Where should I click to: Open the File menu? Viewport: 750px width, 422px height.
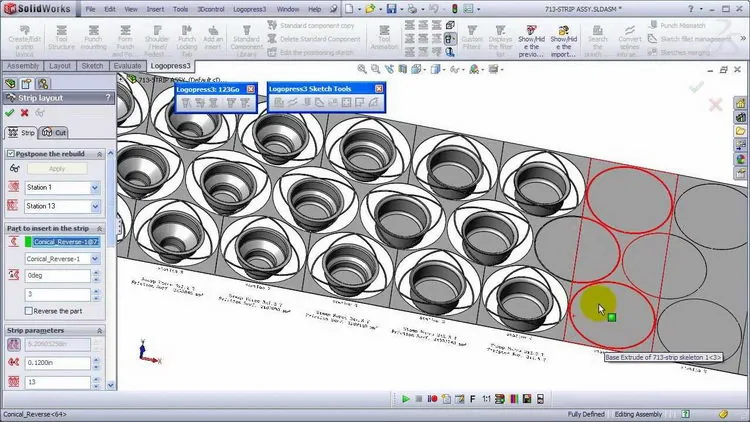point(90,9)
